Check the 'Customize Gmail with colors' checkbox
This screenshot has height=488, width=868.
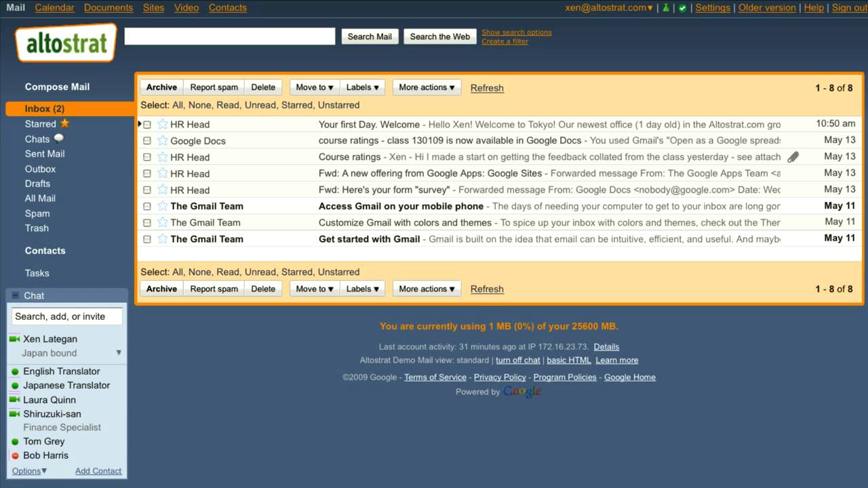pyautogui.click(x=147, y=223)
